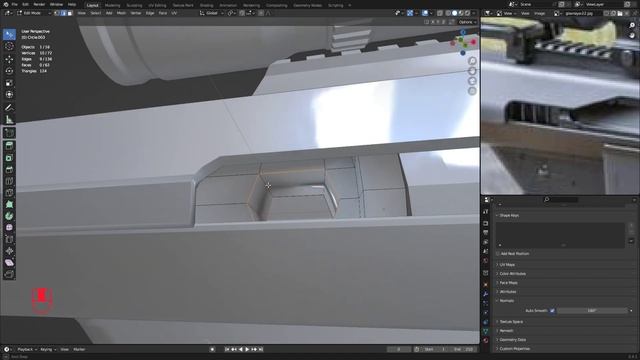The height and width of the screenshot is (360, 640).
Task: Click the timeline play button
Action: pyautogui.click(x=247, y=349)
